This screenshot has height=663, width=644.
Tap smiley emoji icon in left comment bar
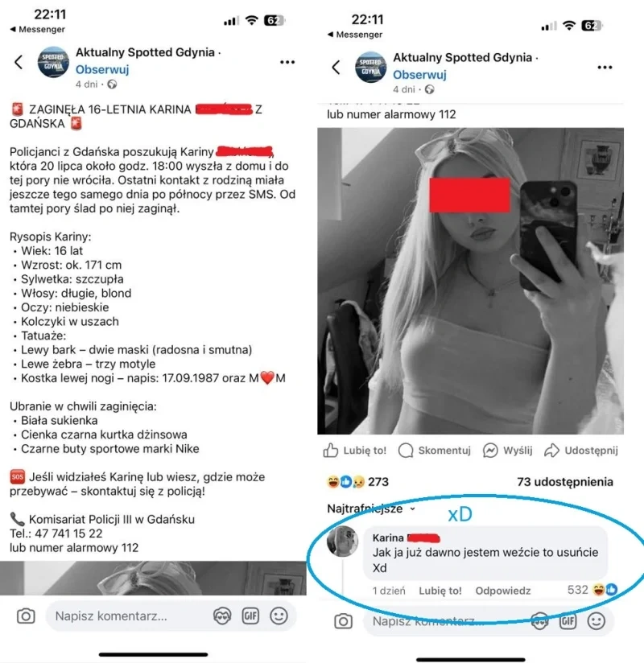click(x=279, y=616)
